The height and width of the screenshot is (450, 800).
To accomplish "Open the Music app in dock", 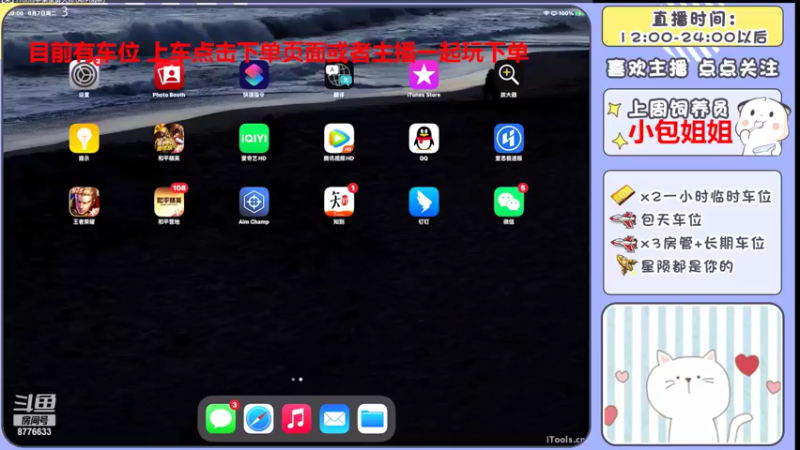I will point(296,419).
